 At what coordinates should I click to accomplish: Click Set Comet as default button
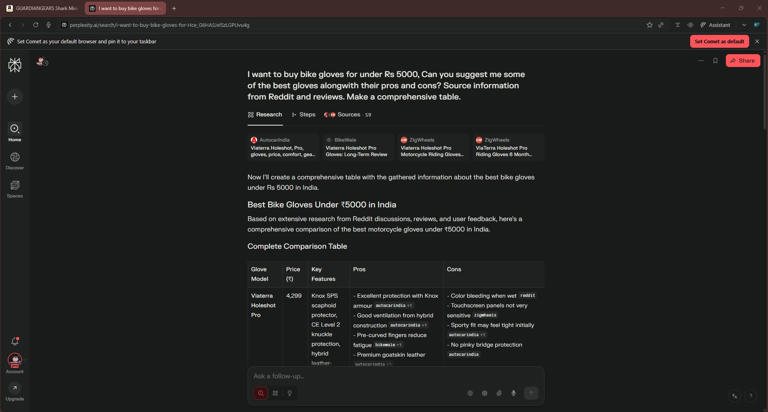click(x=719, y=41)
